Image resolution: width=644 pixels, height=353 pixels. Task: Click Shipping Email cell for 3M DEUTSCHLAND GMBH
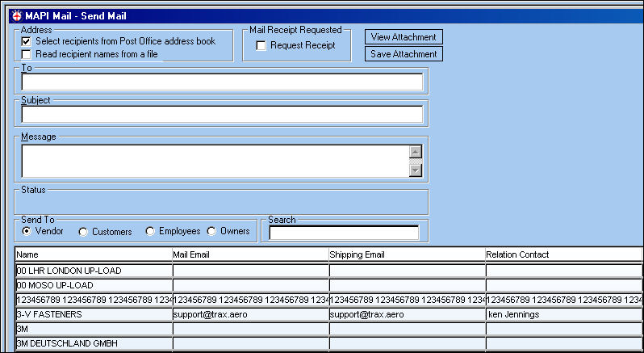pos(407,343)
